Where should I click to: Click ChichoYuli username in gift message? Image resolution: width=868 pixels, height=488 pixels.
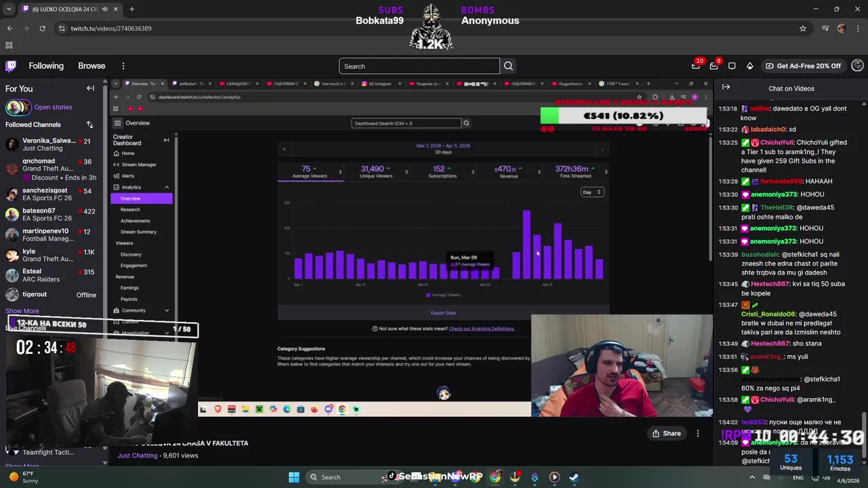(776, 142)
